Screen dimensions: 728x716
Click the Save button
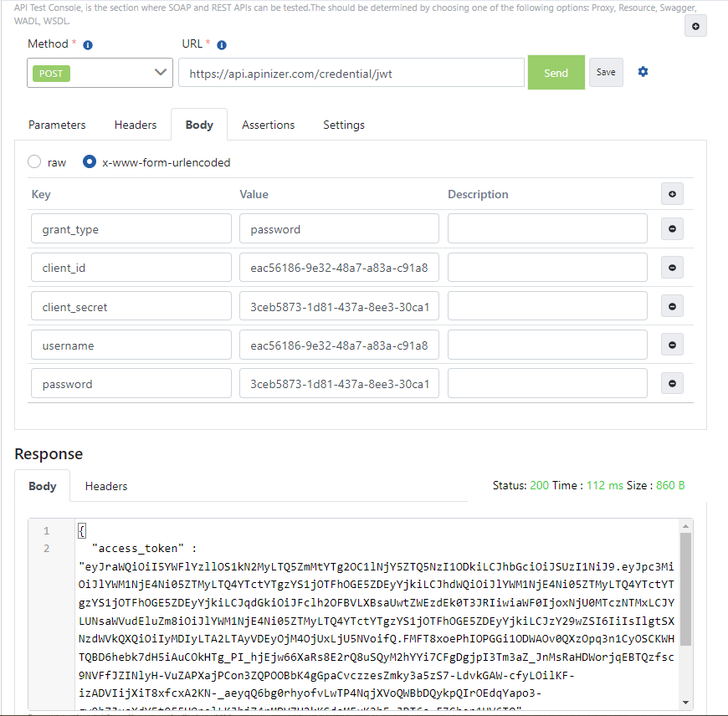coord(605,72)
